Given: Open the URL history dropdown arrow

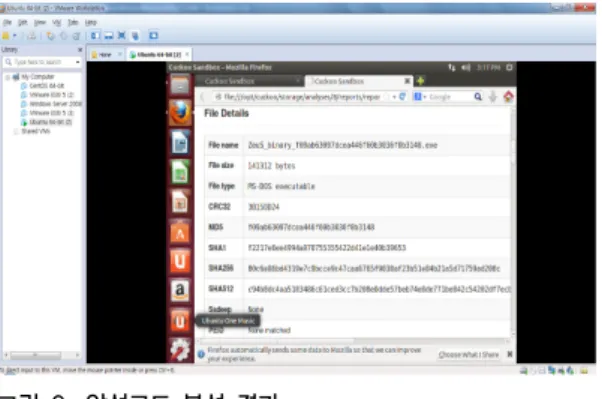Looking at the screenshot, I should coord(394,97).
